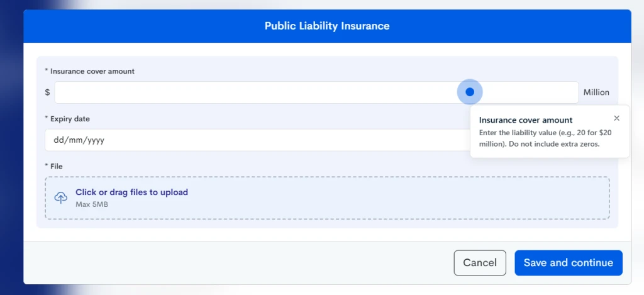Click the tooltip description about liability value
Image resolution: width=644 pixels, height=295 pixels.
click(545, 139)
